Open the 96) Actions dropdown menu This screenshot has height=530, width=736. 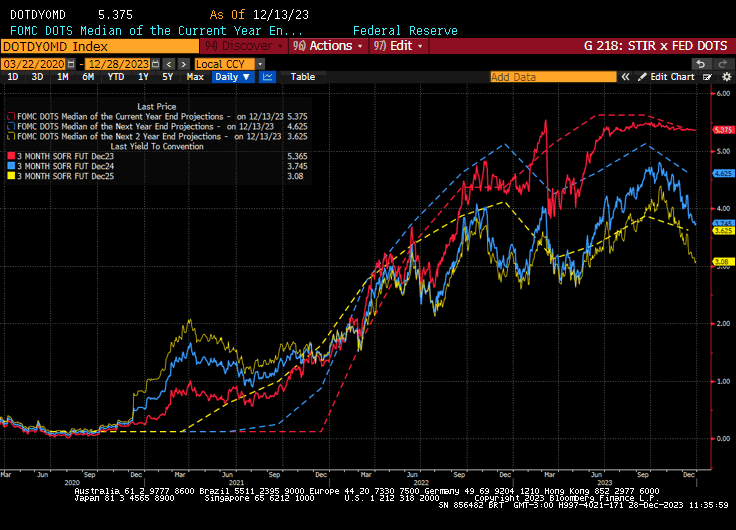pyautogui.click(x=328, y=46)
